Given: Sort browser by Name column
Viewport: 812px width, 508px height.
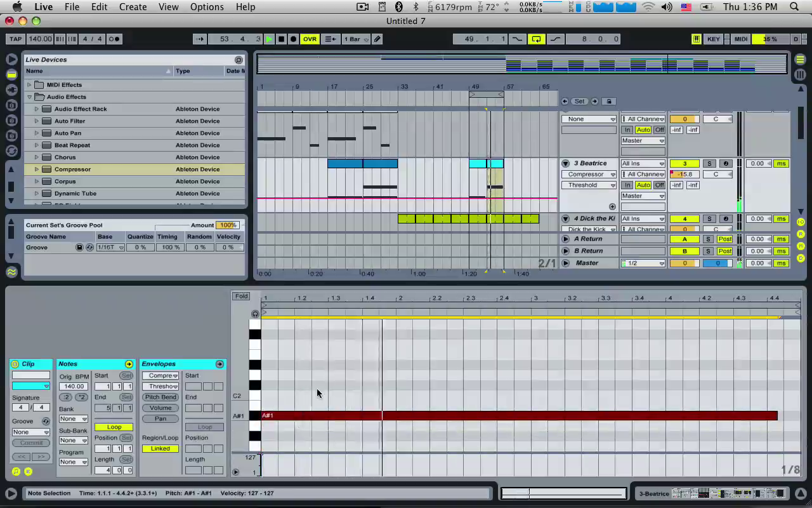Looking at the screenshot, I should 98,70.
